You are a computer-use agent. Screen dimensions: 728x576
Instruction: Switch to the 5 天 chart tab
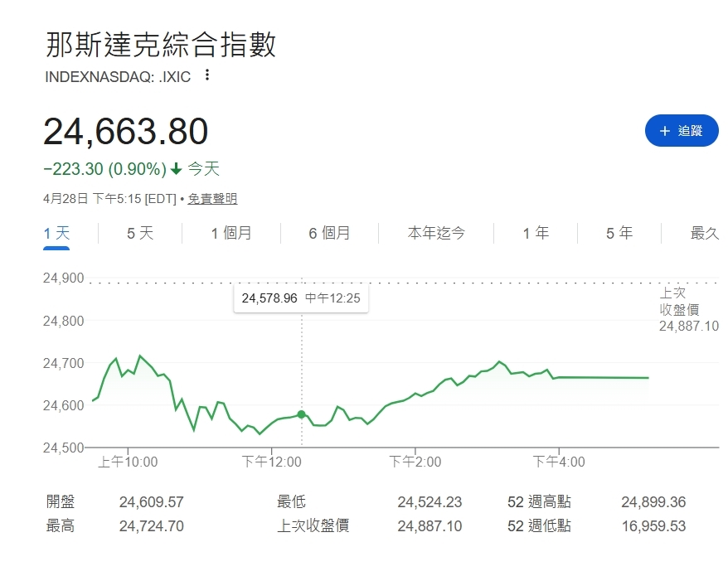[x=140, y=233]
